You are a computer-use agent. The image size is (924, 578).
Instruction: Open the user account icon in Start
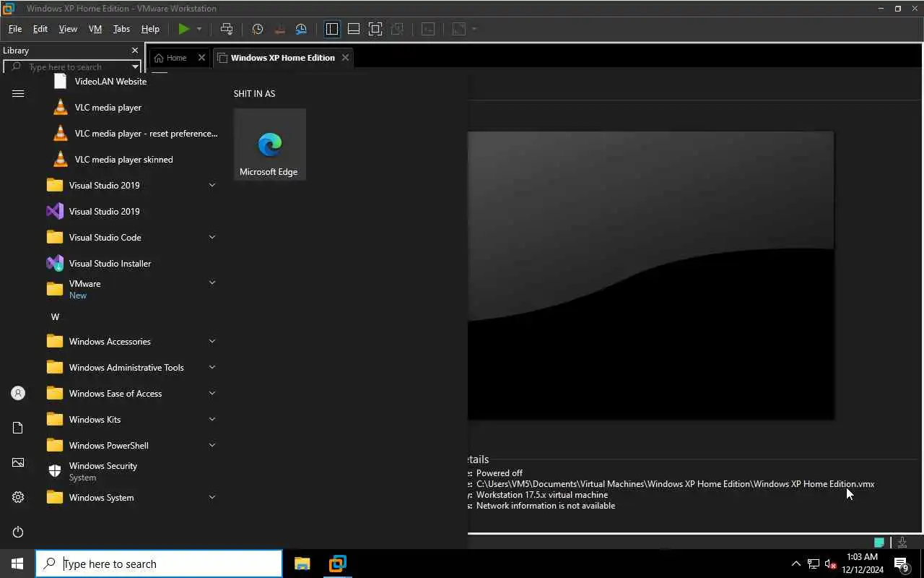(18, 393)
